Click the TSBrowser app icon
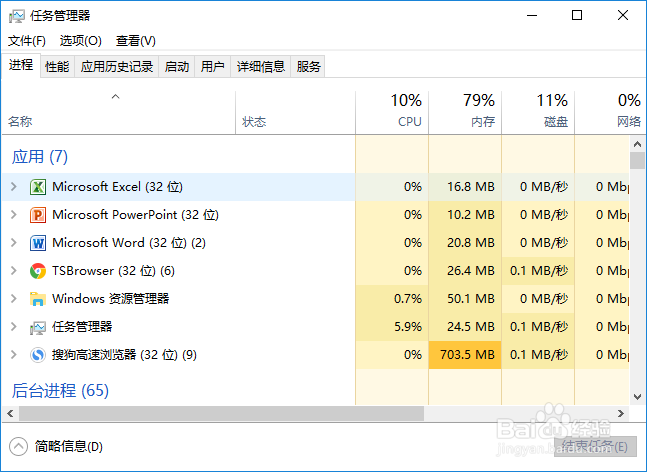647x472 pixels. pos(38,271)
